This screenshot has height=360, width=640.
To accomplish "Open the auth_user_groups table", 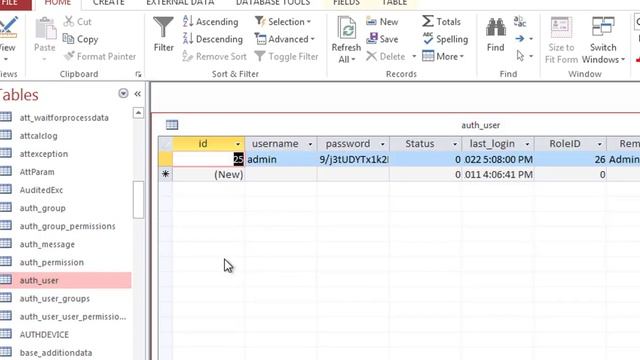I will tap(55, 298).
